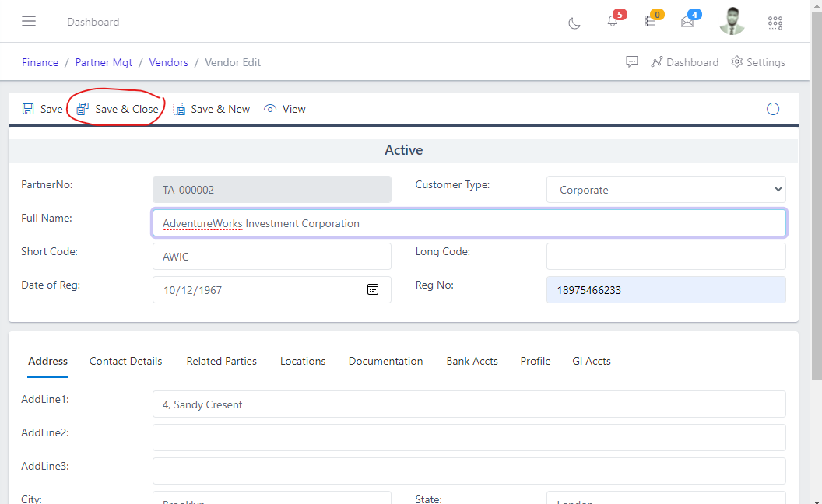The width and height of the screenshot is (822, 504).
Task: Open the hamburger menu at top left
Action: [29, 21]
